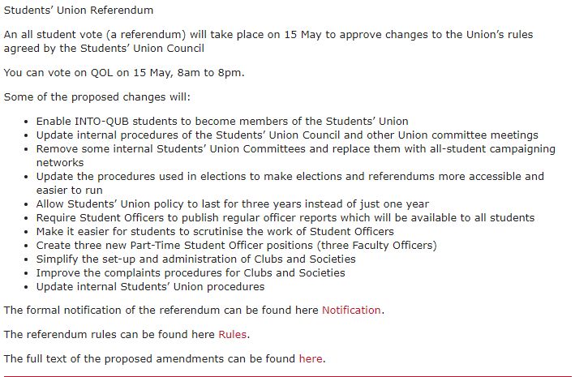This screenshot has width=588, height=377.
Task: Open the Notification link
Action: pyautogui.click(x=351, y=311)
